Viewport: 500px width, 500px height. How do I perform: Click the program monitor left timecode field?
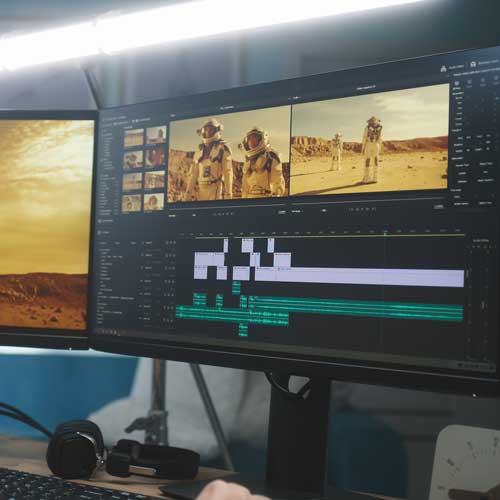[x=296, y=211]
